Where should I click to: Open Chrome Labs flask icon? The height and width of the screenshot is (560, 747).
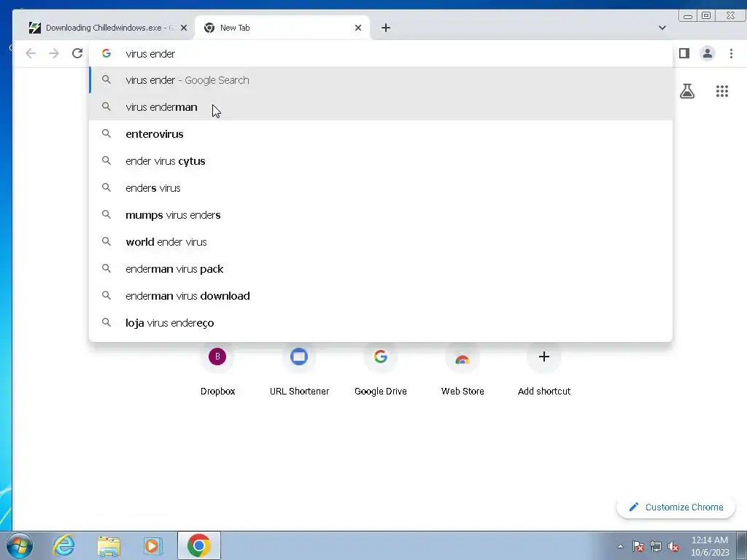[x=687, y=91]
